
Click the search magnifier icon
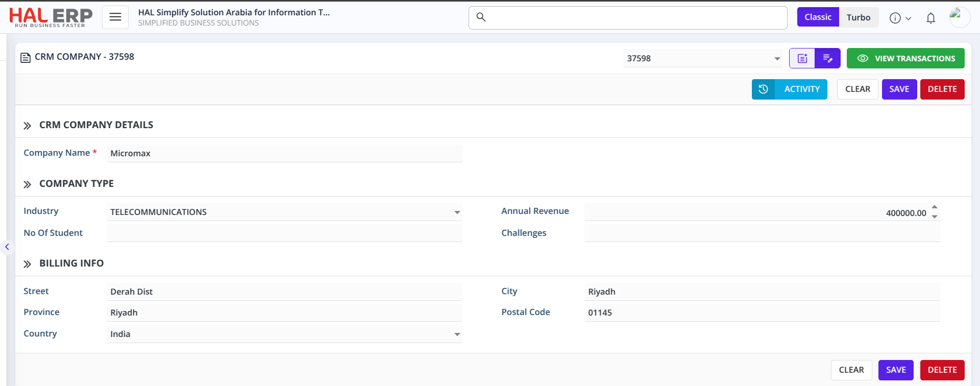click(x=481, y=17)
